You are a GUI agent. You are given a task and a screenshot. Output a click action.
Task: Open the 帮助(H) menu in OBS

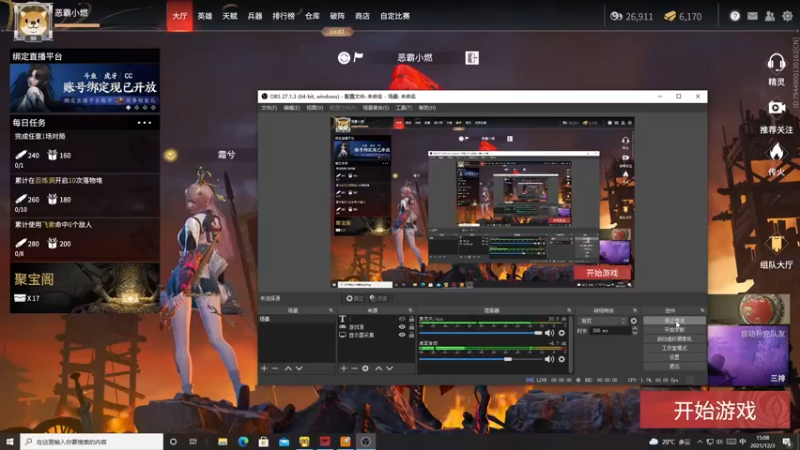[x=427, y=108]
